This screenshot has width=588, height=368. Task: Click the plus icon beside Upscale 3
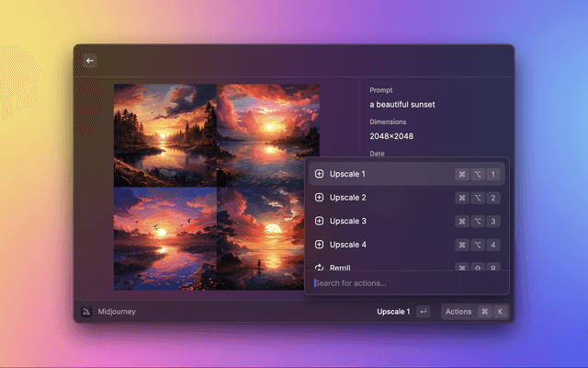coord(319,221)
